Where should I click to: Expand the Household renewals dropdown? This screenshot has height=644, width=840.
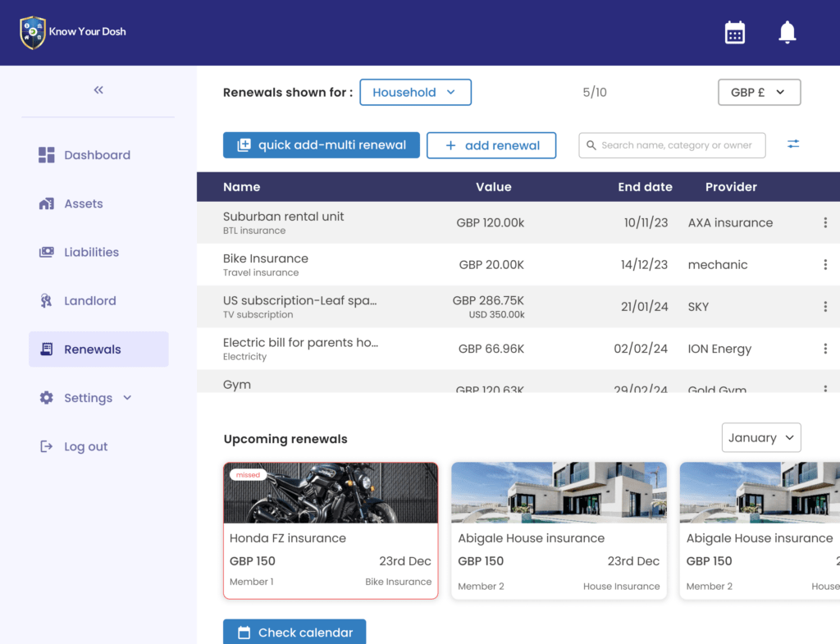415,93
